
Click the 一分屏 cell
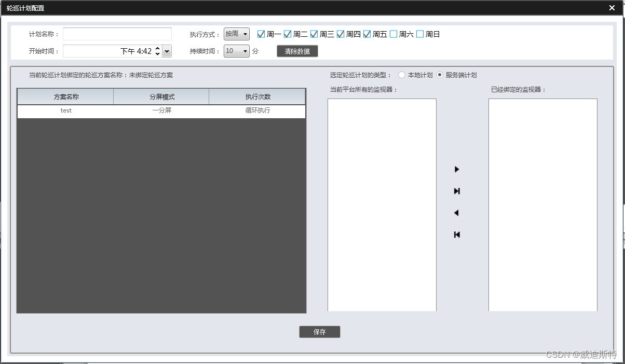(161, 111)
